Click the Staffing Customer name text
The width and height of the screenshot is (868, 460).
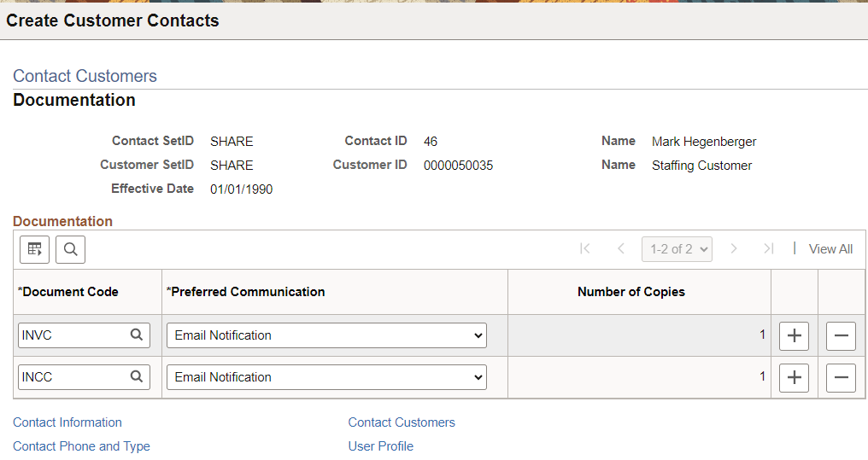702,166
